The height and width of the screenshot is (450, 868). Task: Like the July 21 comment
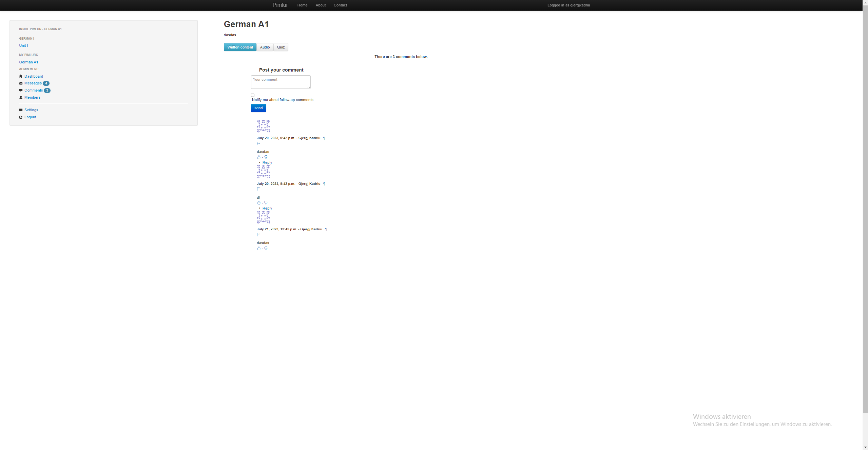[x=259, y=248]
